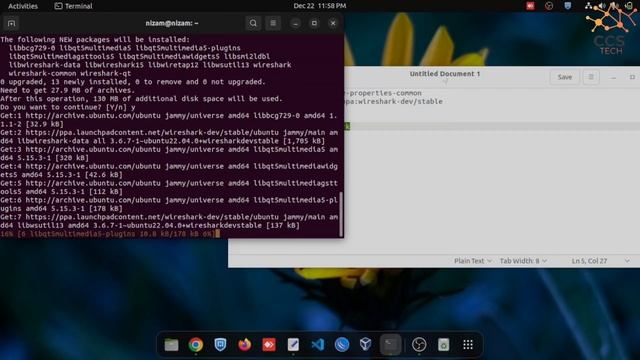Click the terminal search icon
Screen dimensions: 640x360
tap(253, 23)
